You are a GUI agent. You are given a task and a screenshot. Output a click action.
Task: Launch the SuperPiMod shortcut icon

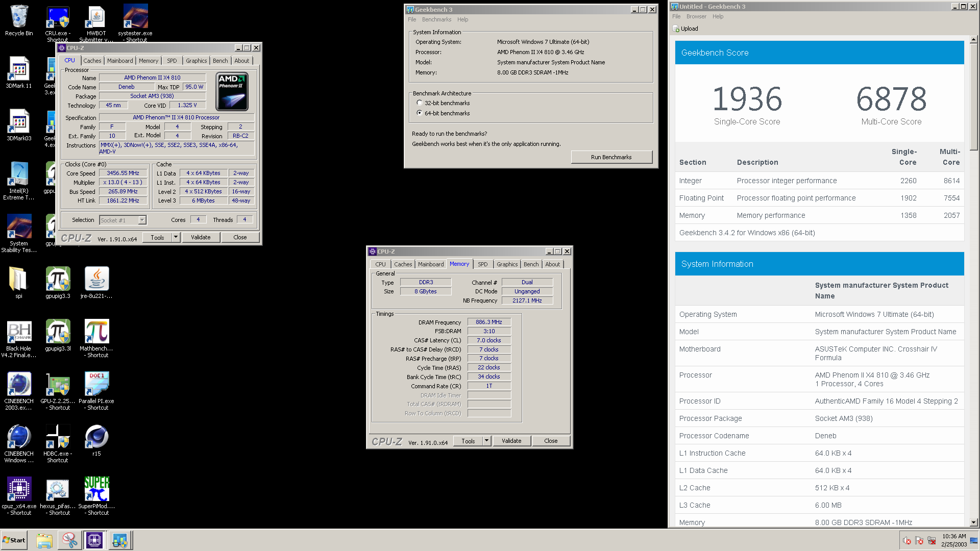pos(96,496)
